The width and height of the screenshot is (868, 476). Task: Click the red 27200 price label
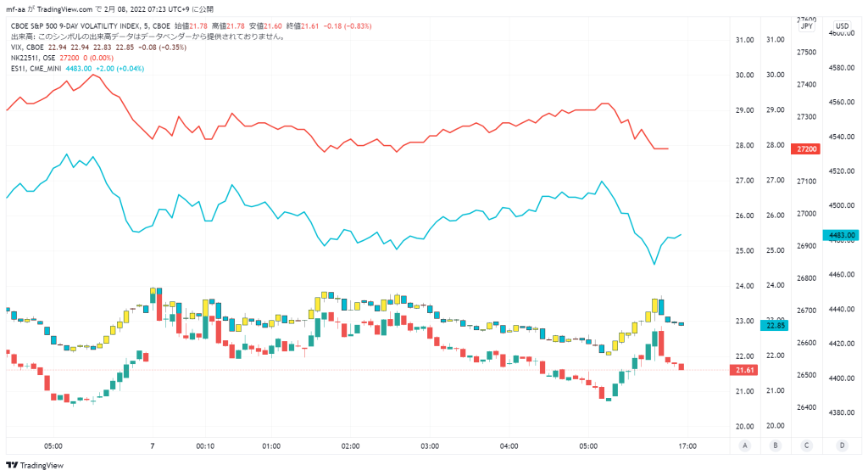tap(805, 149)
